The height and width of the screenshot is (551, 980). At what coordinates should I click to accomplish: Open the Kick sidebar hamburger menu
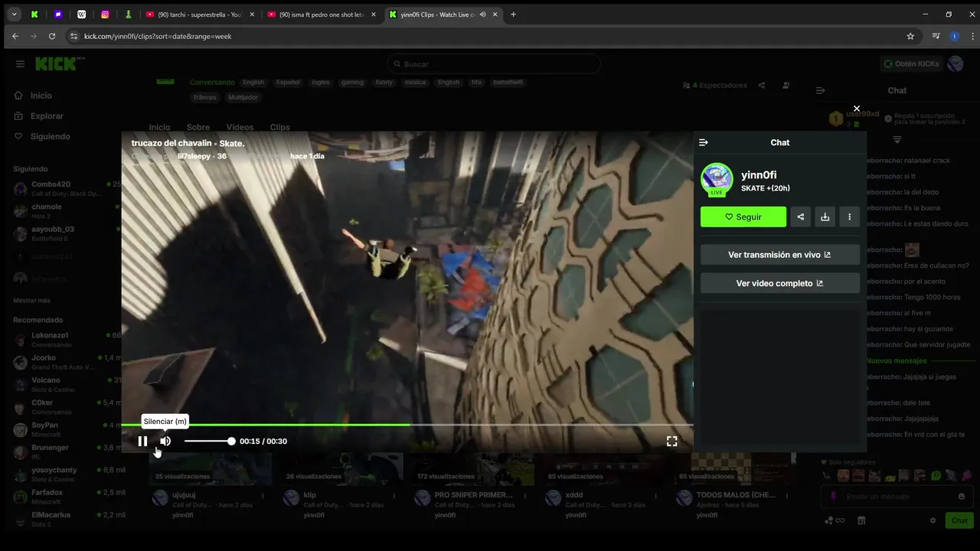pyautogui.click(x=21, y=64)
